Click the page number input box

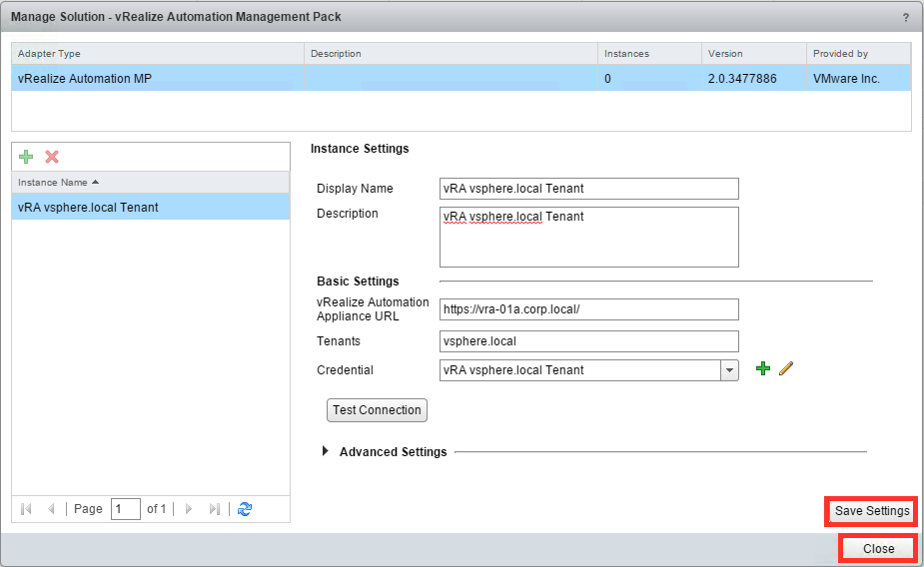(126, 509)
